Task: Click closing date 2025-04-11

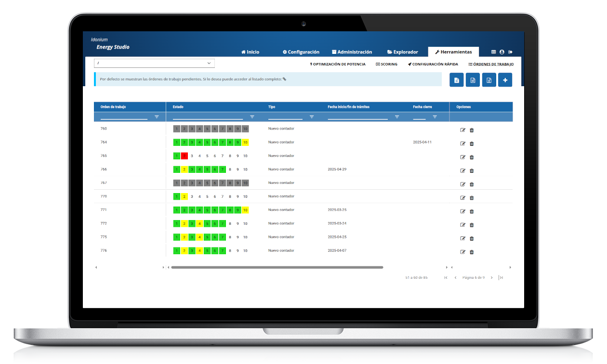Action: (422, 143)
